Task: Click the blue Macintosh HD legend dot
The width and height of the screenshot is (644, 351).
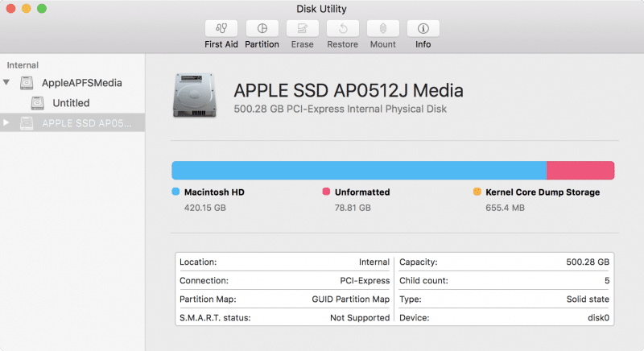Action: (x=175, y=192)
